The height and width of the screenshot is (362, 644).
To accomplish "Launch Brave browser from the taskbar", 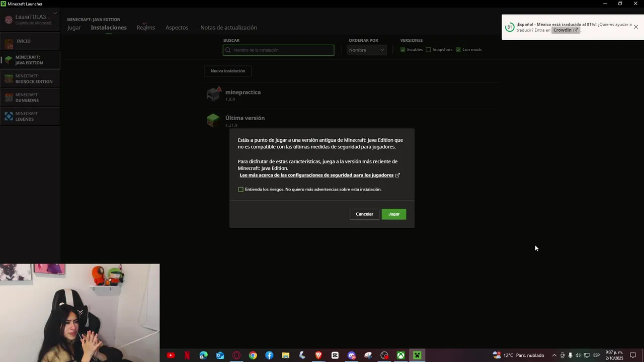I will point(318,355).
